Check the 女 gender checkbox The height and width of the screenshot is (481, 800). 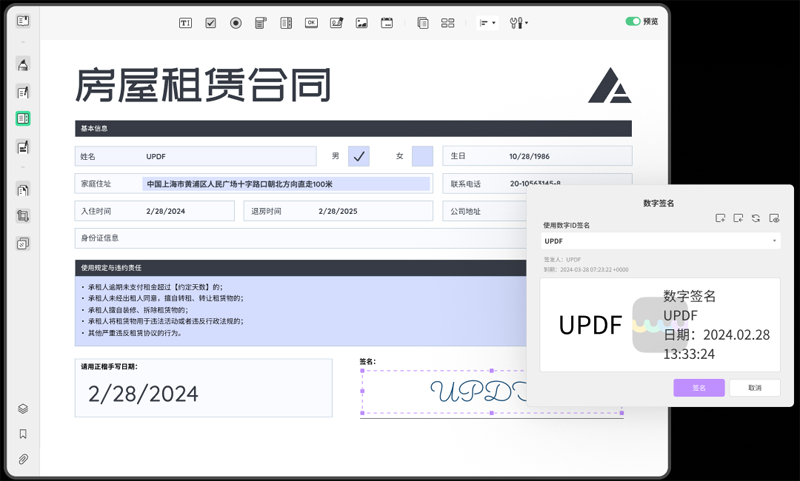pos(423,156)
